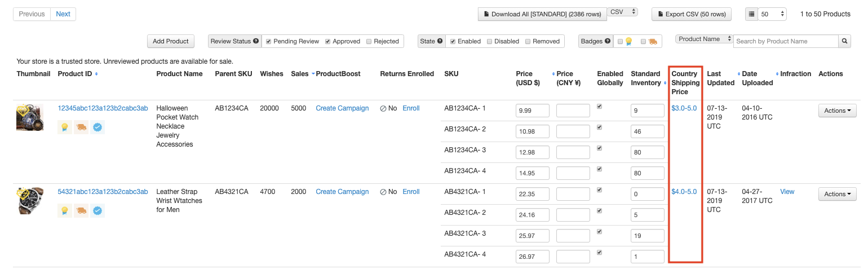Click the Sales column header to sort
Image resolution: width=868 pixels, height=269 pixels.
[300, 74]
